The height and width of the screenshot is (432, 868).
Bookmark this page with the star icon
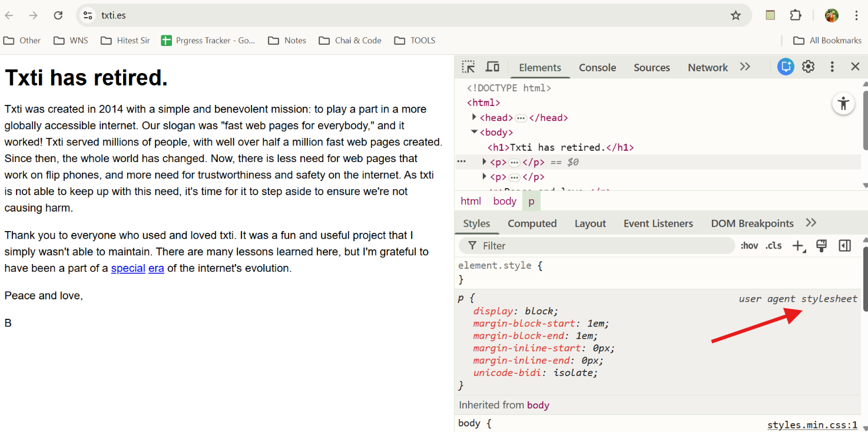click(x=736, y=15)
